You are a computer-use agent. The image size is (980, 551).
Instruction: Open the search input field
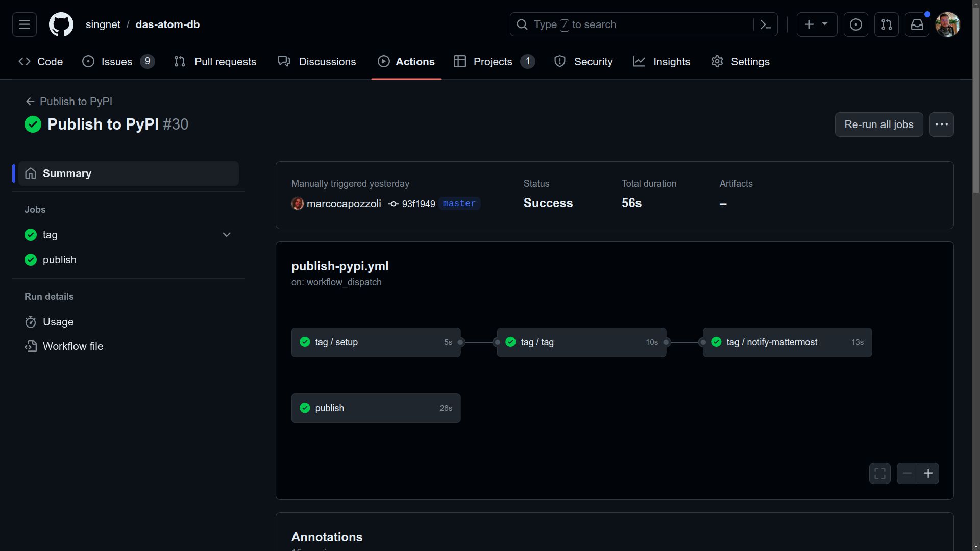(644, 24)
